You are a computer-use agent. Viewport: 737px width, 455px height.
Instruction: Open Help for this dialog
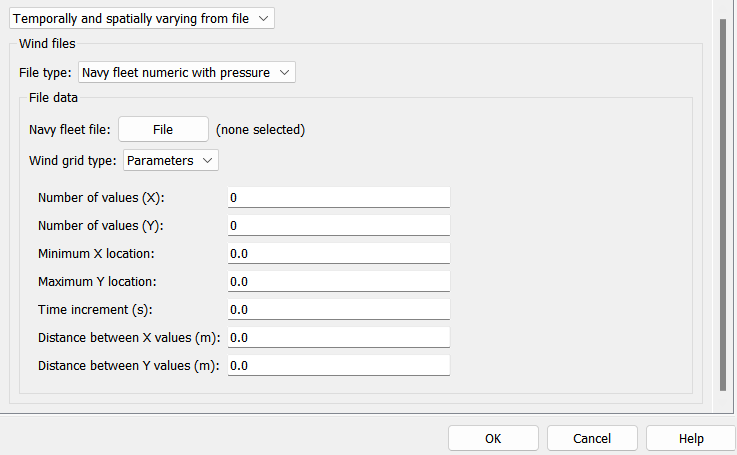(691, 439)
